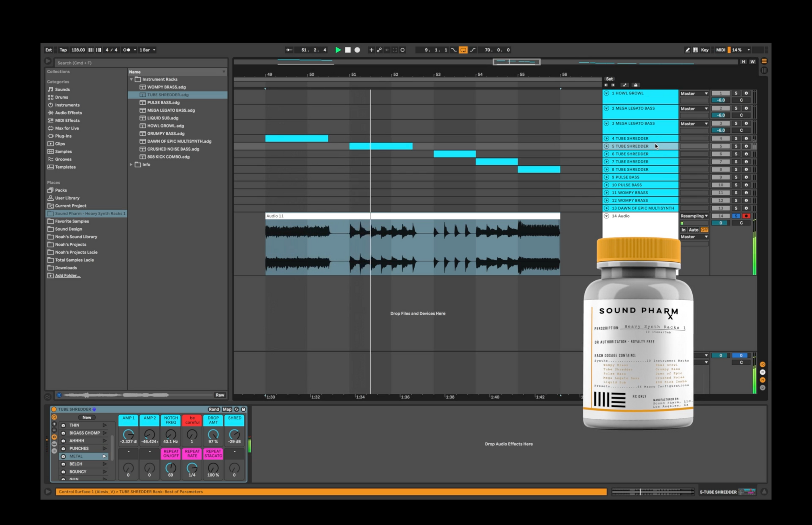This screenshot has width=812, height=525.
Task: Toggle the Follow playback icon
Action: pyautogui.click(x=289, y=50)
